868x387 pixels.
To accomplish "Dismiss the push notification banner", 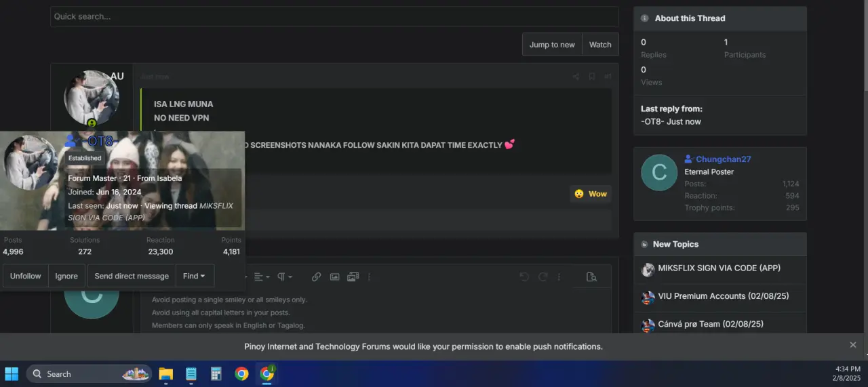I will [x=853, y=345].
